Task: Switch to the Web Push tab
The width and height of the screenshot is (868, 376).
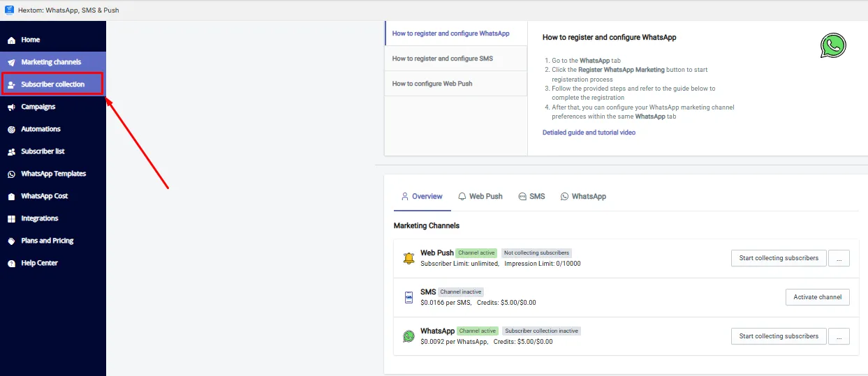Action: click(x=480, y=197)
